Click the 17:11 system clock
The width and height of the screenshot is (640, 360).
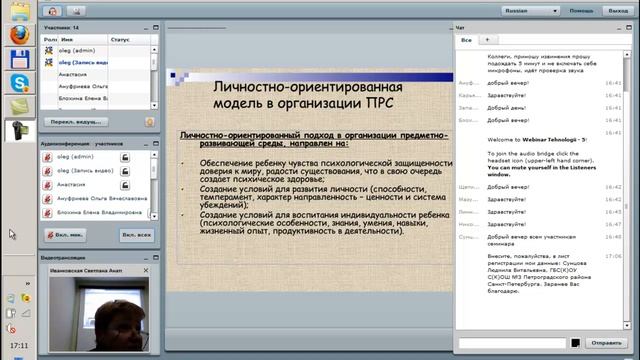pos(19,346)
